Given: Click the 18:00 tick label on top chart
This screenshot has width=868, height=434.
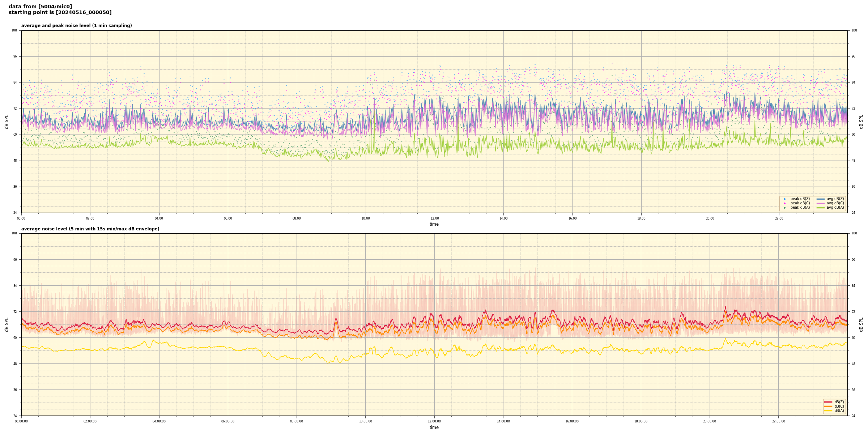Looking at the screenshot, I should click(641, 218).
